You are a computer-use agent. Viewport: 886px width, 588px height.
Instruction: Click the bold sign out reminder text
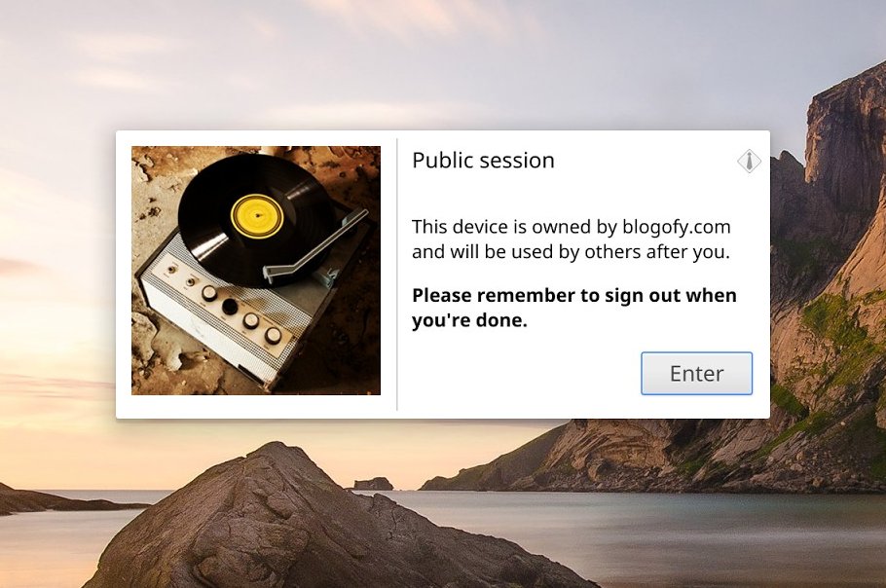(574, 308)
